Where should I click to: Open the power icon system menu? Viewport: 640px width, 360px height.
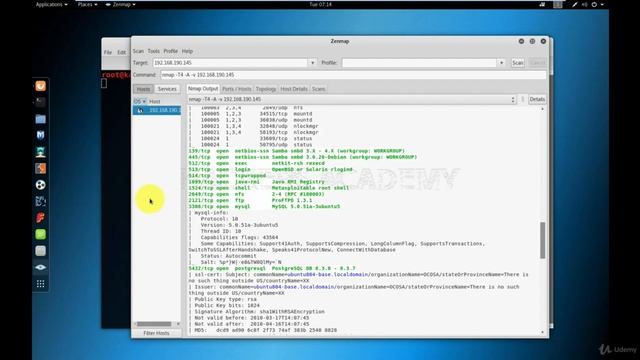coord(594,4)
